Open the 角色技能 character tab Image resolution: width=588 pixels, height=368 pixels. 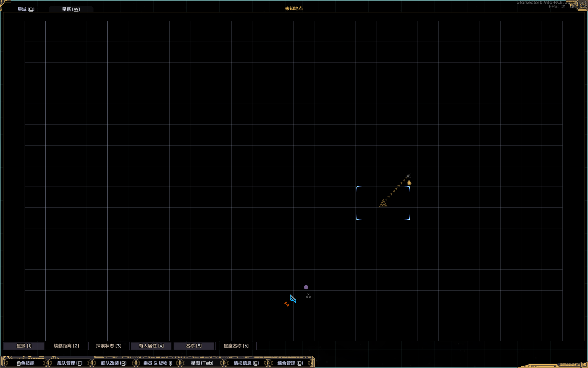click(25, 363)
